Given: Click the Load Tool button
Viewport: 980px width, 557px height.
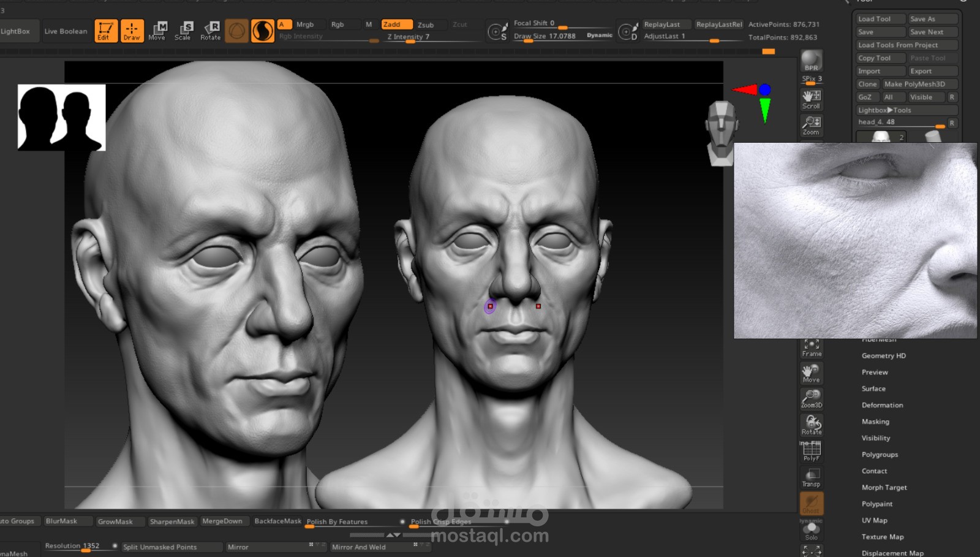Looking at the screenshot, I should [880, 19].
